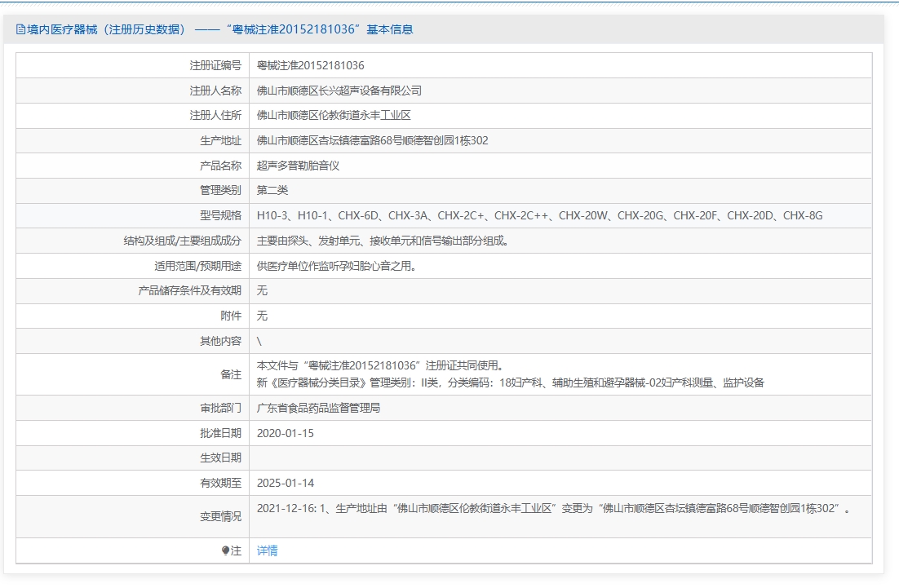Select structure text 主要由探头、发射单元

tap(308, 241)
